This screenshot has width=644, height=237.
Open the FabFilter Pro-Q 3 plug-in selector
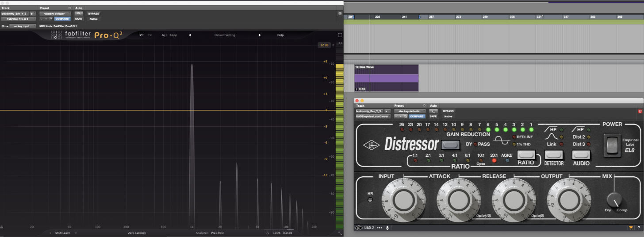click(18, 19)
